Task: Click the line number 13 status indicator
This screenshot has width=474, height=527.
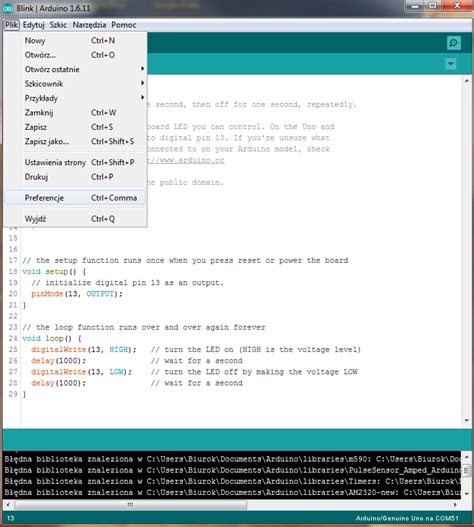Action: click(x=11, y=518)
